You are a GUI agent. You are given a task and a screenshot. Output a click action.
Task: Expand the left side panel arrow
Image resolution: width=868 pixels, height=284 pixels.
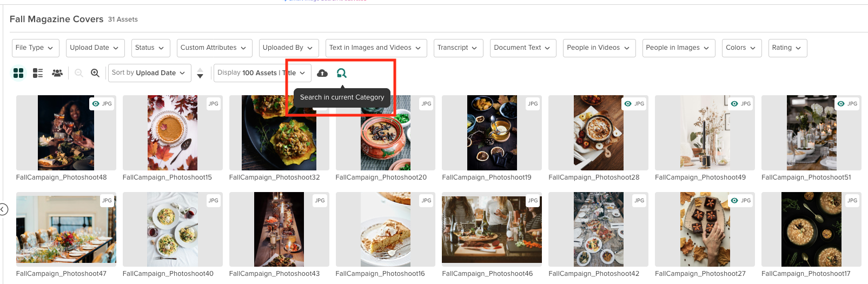pyautogui.click(x=3, y=209)
